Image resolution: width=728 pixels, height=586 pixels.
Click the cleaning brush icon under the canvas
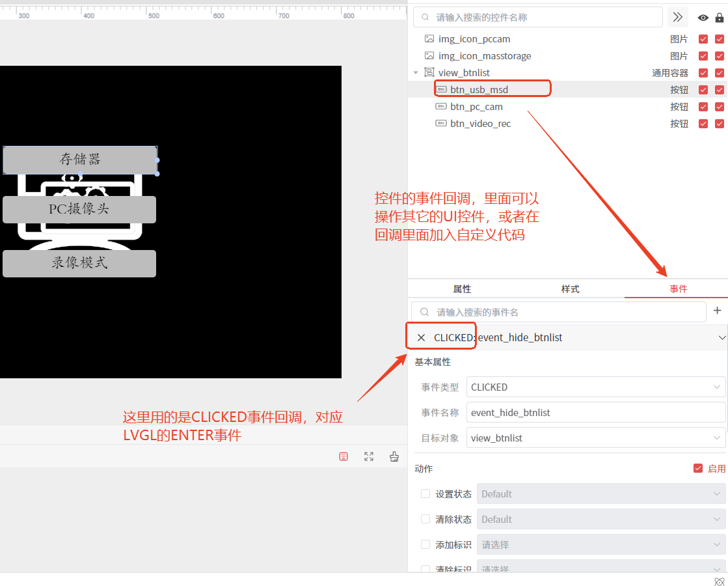click(394, 456)
